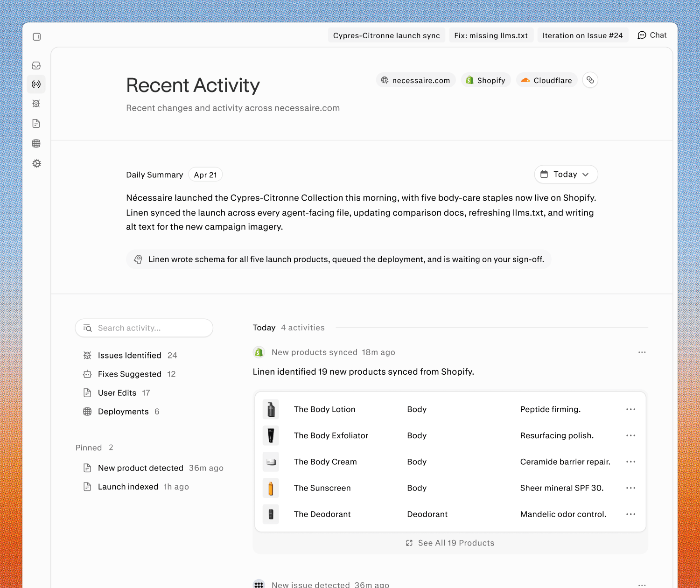Click the link integrations icon button

pos(590,80)
